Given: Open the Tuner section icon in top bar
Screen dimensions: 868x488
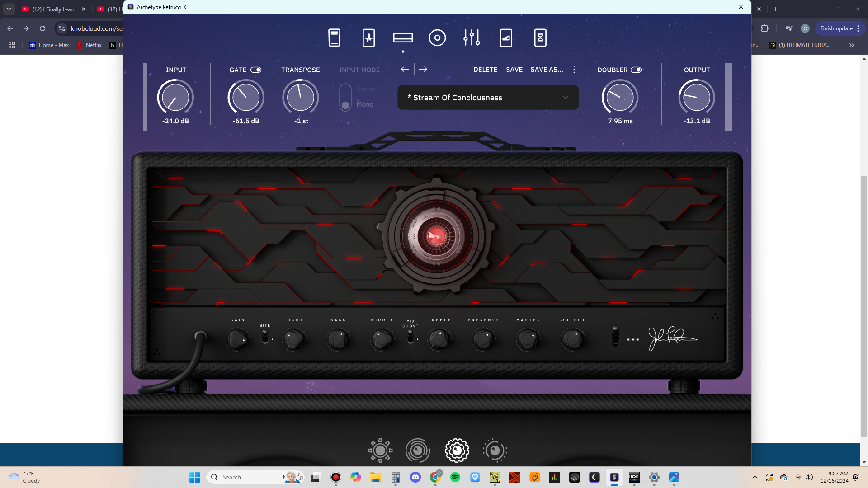Looking at the screenshot, I should click(334, 38).
